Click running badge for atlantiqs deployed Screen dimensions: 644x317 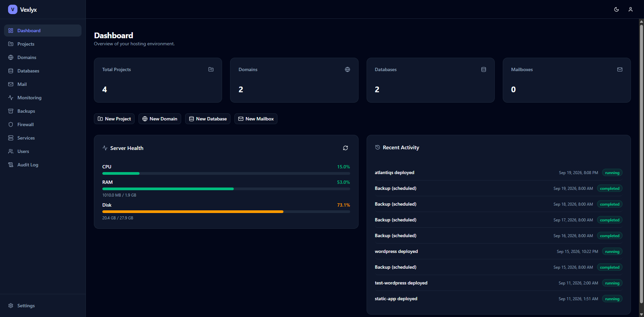pyautogui.click(x=612, y=173)
